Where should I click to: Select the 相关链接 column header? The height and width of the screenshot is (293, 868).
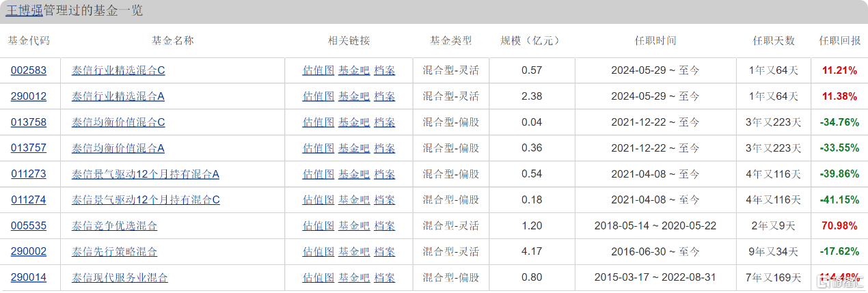[x=349, y=40]
